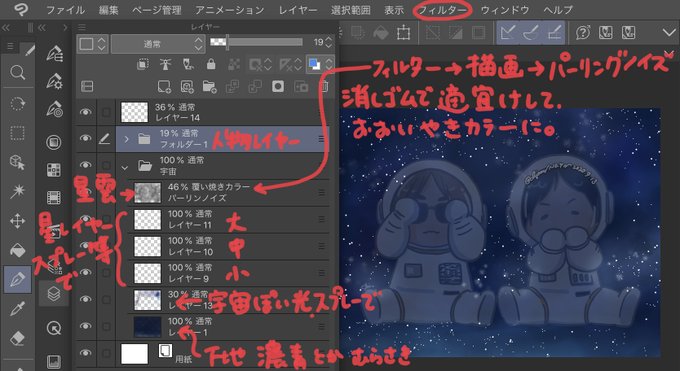Toggle Set as Draft Layer
The height and width of the screenshot is (371, 680).
tap(188, 65)
